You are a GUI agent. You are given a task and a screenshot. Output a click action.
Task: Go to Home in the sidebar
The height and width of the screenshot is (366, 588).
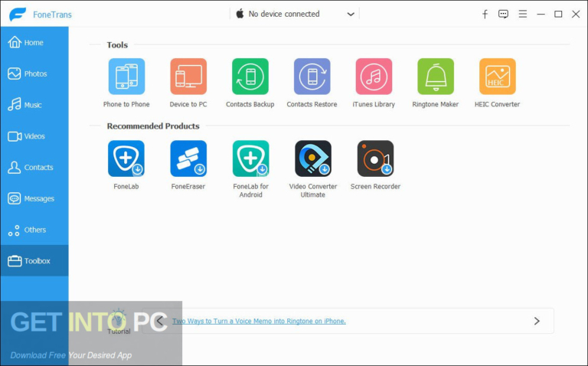pyautogui.click(x=34, y=42)
